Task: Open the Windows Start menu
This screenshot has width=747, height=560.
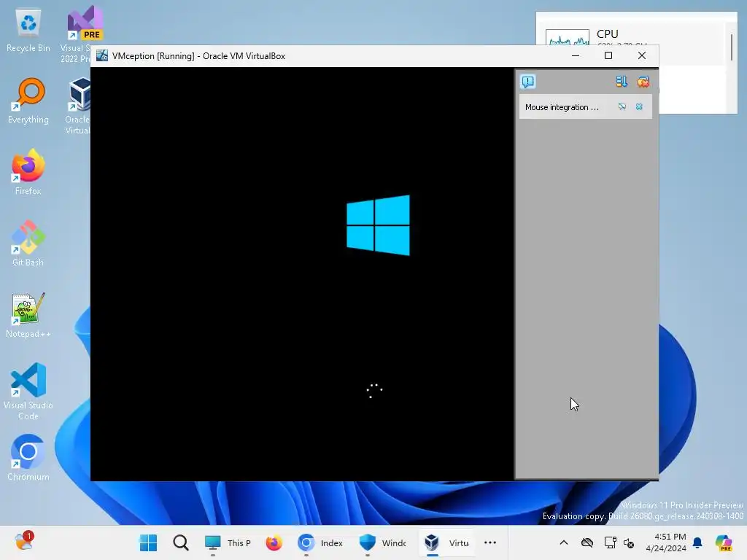Action: (148, 542)
